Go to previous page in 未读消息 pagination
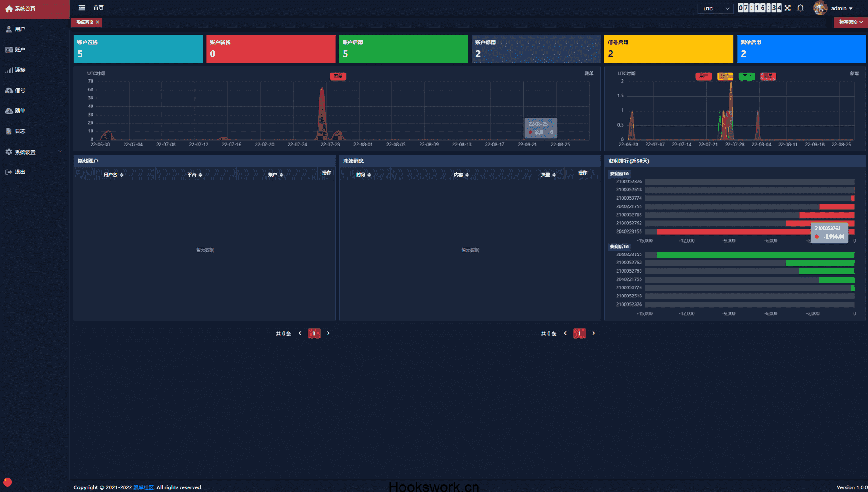This screenshot has height=492, width=868. (x=565, y=333)
